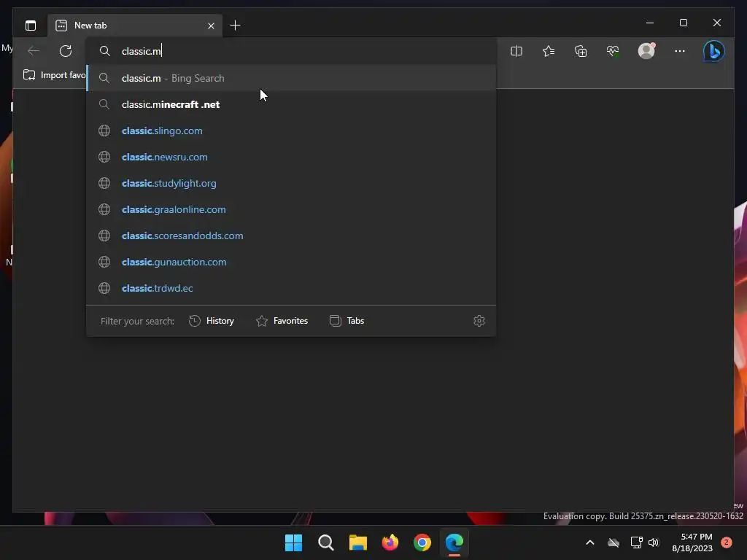Launch Google Chrome from the taskbar
The width and height of the screenshot is (747, 560).
(x=422, y=542)
